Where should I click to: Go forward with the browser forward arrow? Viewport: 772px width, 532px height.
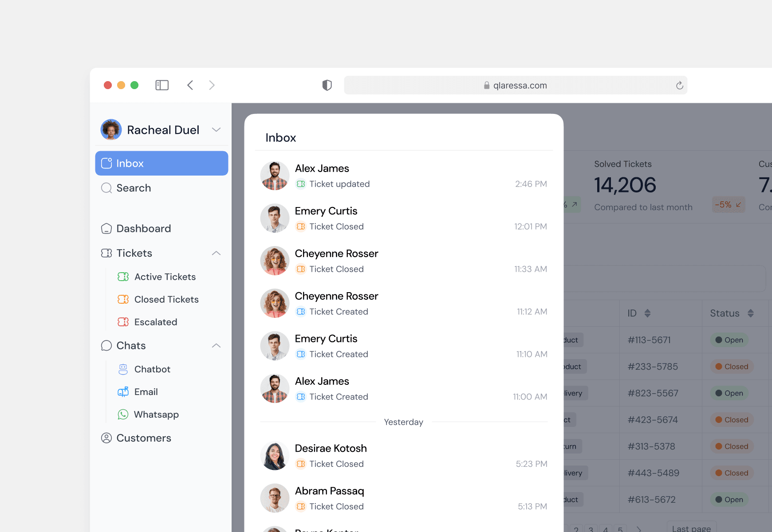pos(212,85)
